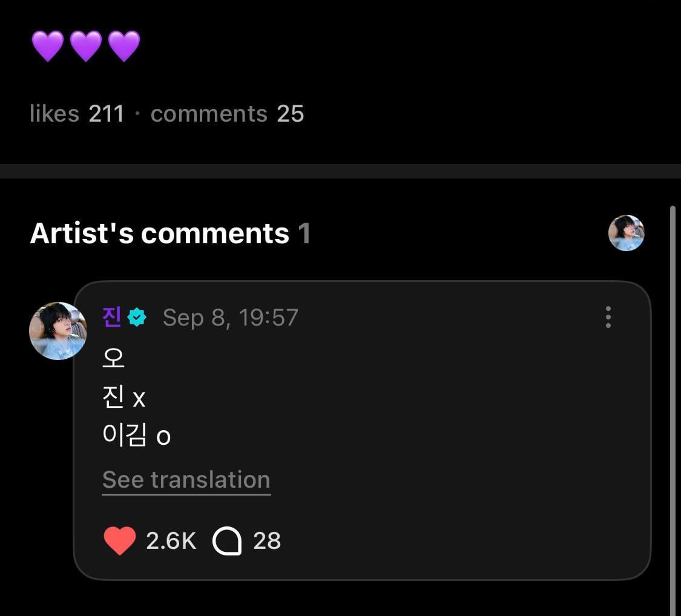Click See translation under the comment
This screenshot has height=616, width=681.
(186, 480)
